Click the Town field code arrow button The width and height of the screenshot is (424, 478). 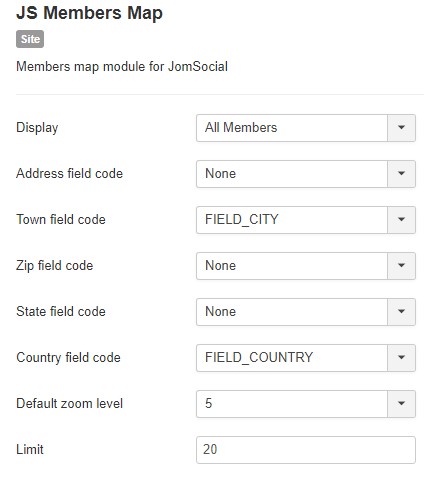tap(401, 220)
